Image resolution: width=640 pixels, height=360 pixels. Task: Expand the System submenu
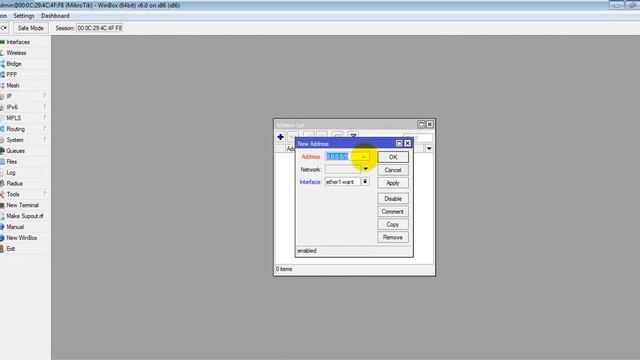24,140
